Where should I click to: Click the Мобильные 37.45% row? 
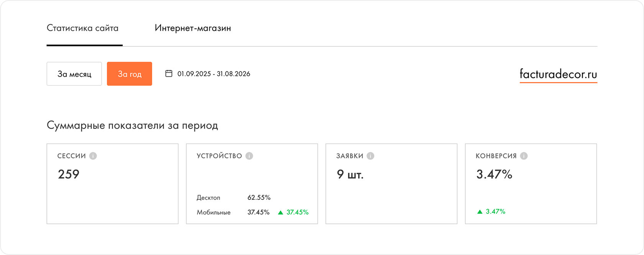253,212
